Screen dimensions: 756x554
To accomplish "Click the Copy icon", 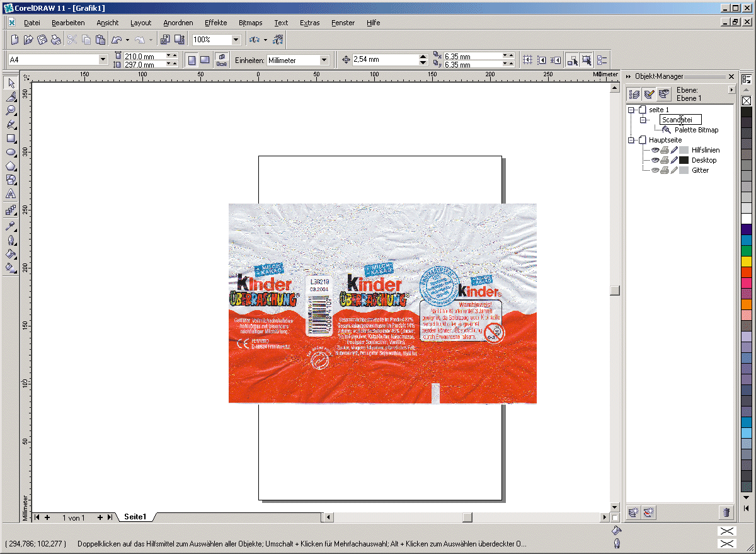I will tap(86, 40).
